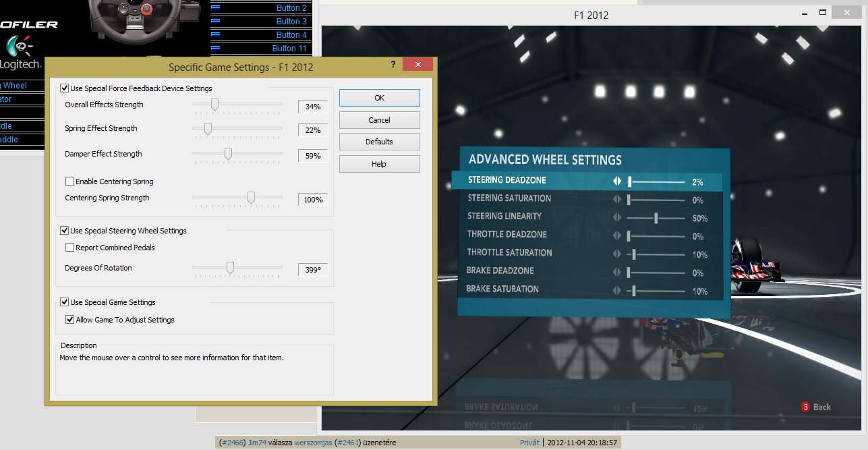Click the Throttle Saturation 10% slider handle
This screenshot has width=868, height=450.
[634, 254]
